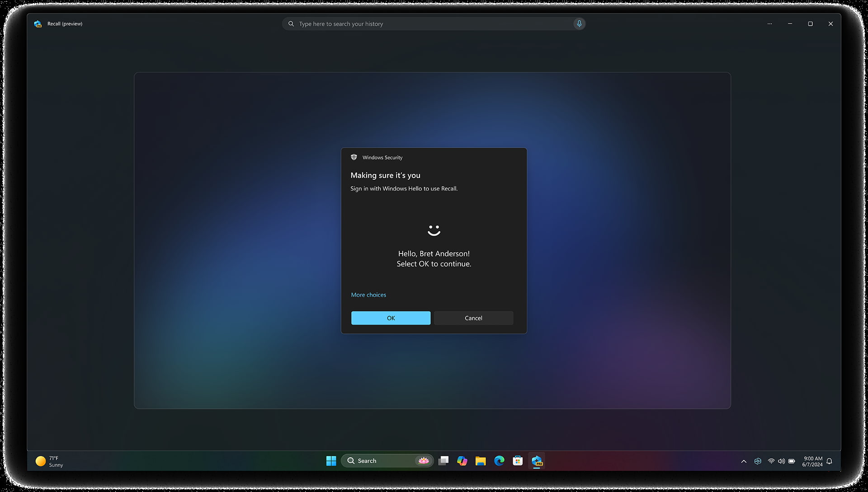Click the 'Recall (preview)' window title
This screenshot has height=492, width=868.
coord(65,24)
